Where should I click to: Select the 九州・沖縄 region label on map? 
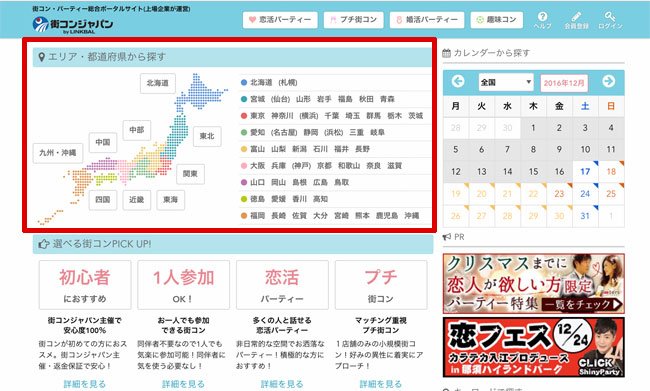pos(58,153)
